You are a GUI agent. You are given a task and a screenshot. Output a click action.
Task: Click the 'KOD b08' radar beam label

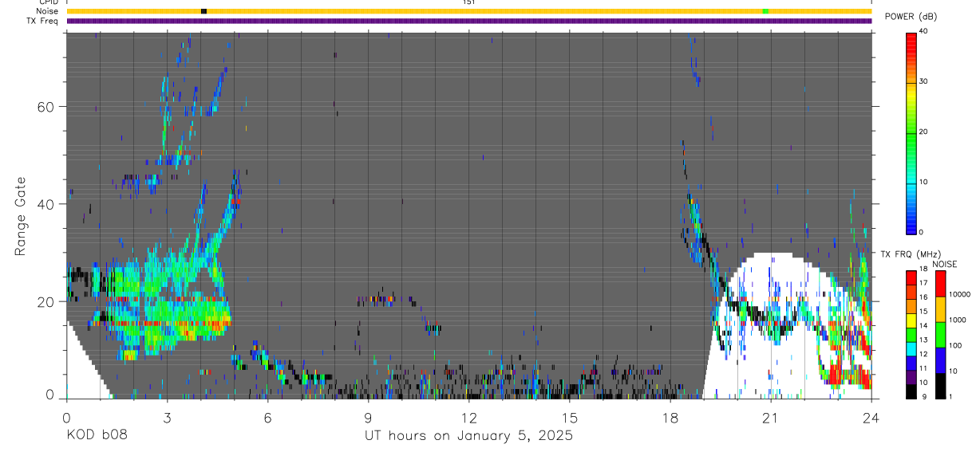click(x=95, y=435)
